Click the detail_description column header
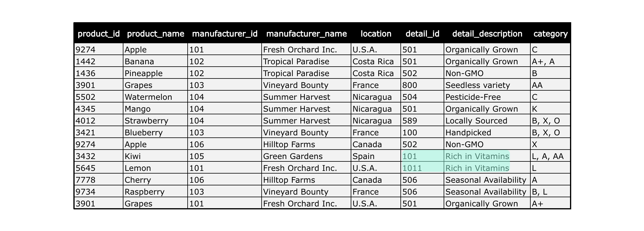Viewport: 644px width, 231px height. click(x=487, y=34)
